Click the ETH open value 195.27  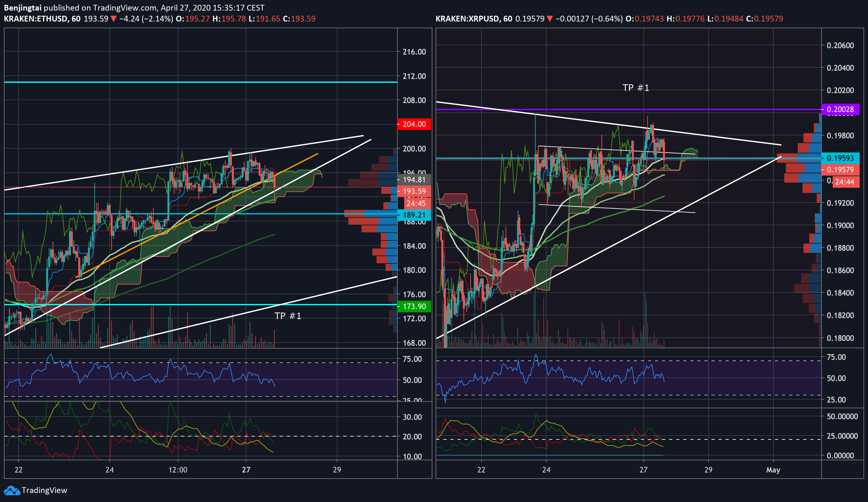[197, 19]
